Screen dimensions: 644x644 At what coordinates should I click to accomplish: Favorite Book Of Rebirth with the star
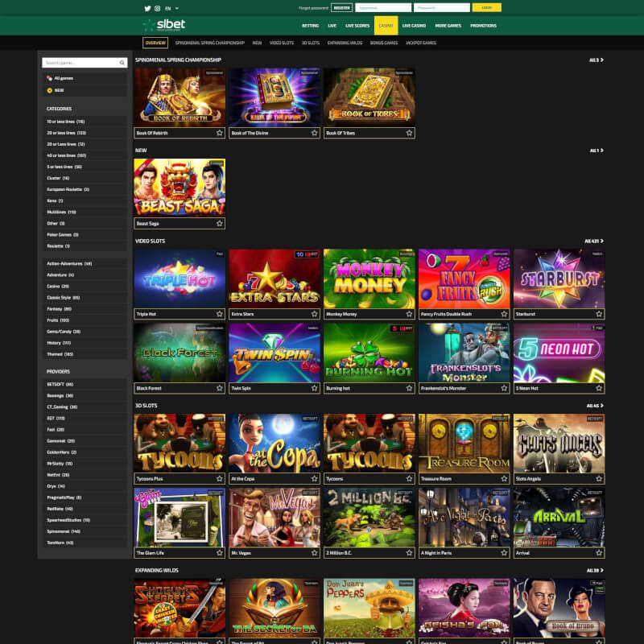coord(220,133)
